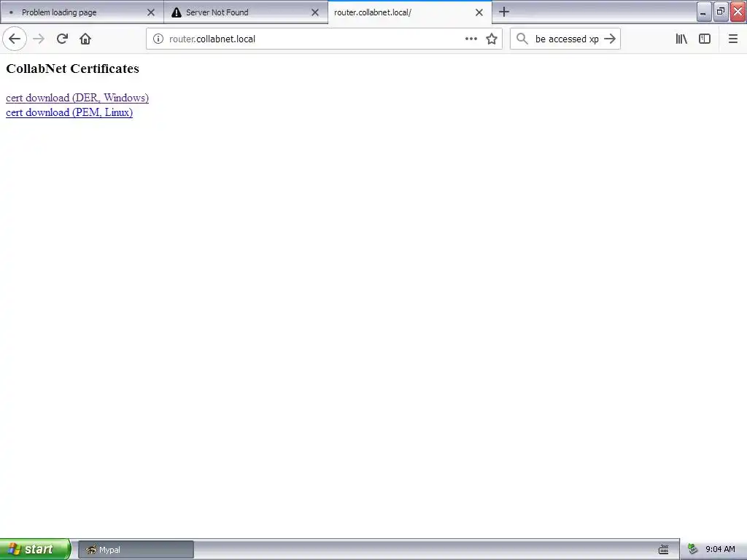This screenshot has height=560, width=747.
Task: Submit the search with the arrow button
Action: tap(610, 39)
